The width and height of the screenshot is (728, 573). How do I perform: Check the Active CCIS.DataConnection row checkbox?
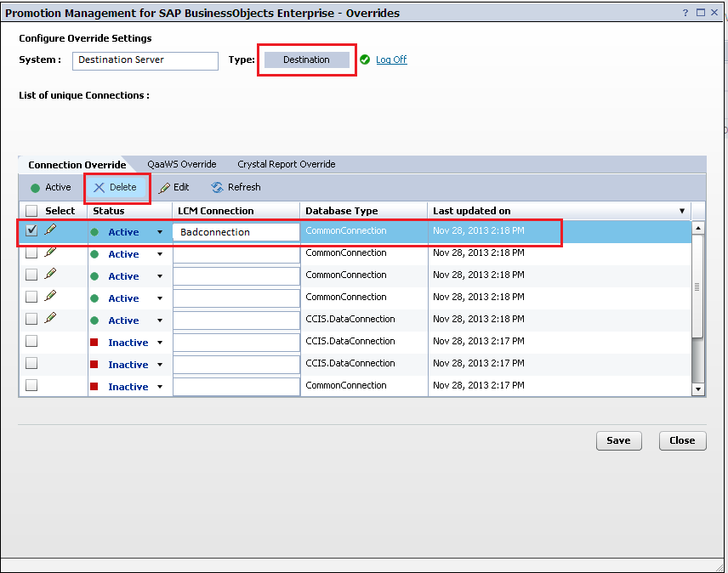pos(31,319)
